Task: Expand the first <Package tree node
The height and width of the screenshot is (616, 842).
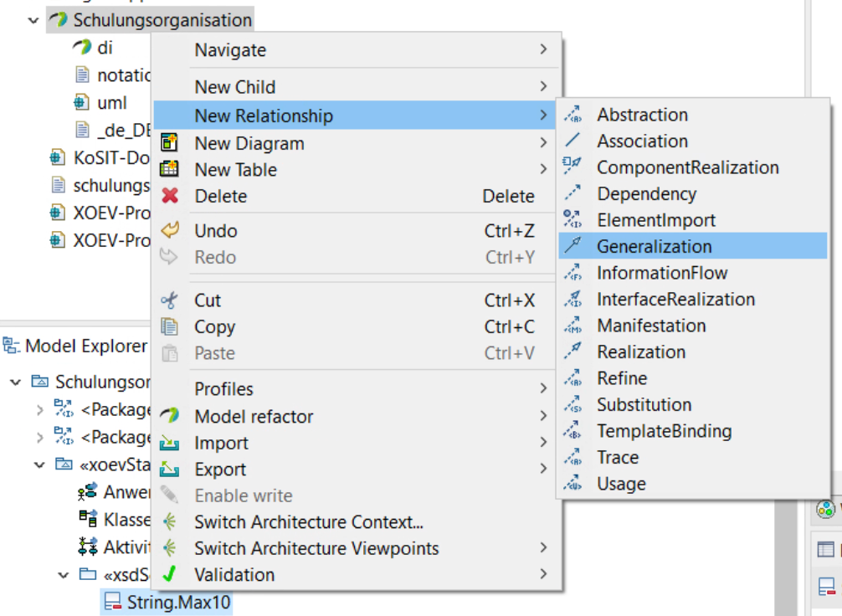Action: pos(39,410)
